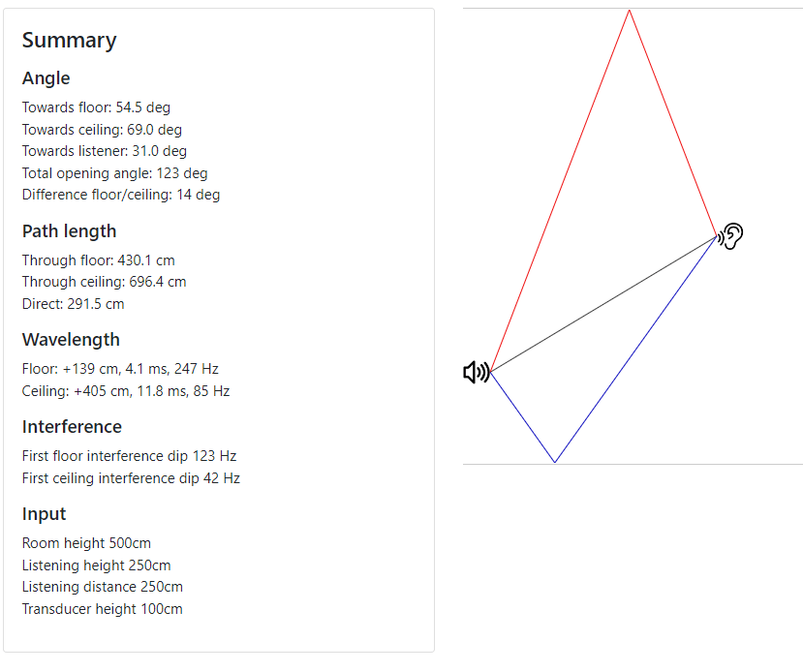Click the Input section heading
This screenshot has height=672, width=803.
tap(44, 514)
